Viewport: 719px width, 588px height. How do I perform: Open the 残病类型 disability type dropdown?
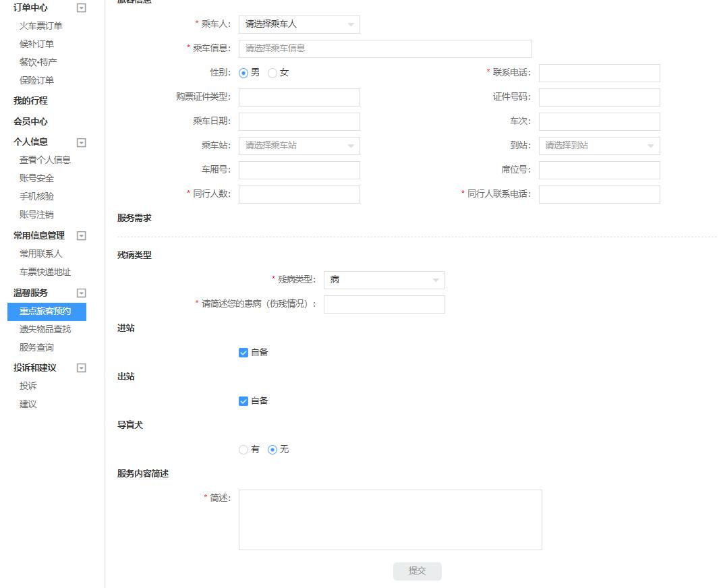point(384,280)
